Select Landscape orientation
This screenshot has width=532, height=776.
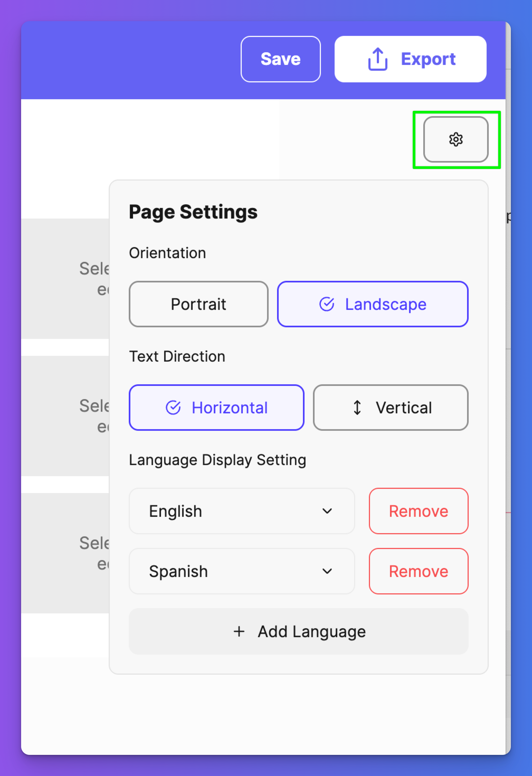pos(373,304)
